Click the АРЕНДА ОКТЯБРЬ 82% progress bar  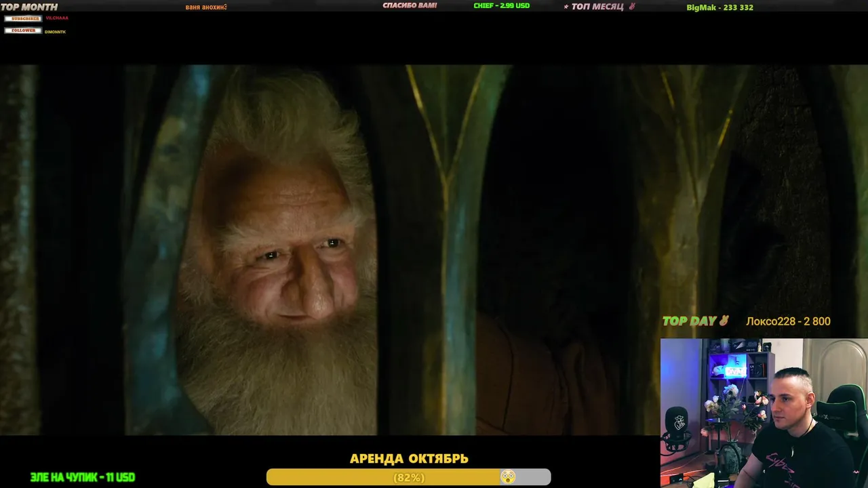tap(408, 477)
